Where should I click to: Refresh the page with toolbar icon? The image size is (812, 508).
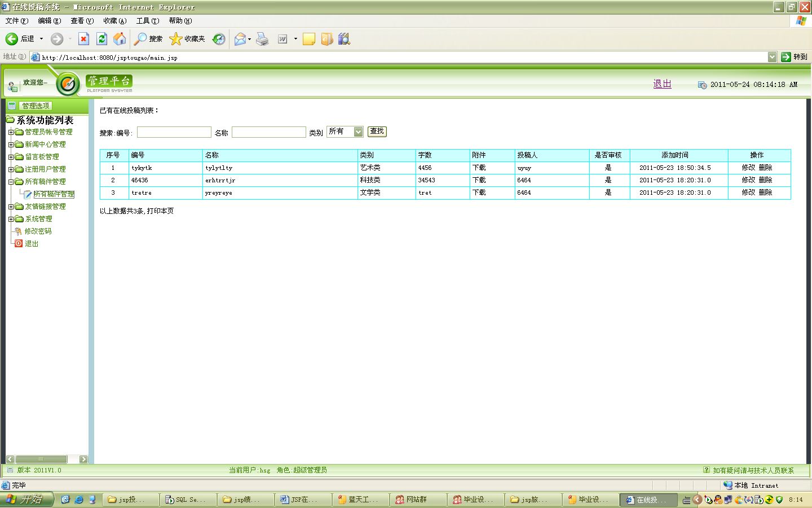101,39
